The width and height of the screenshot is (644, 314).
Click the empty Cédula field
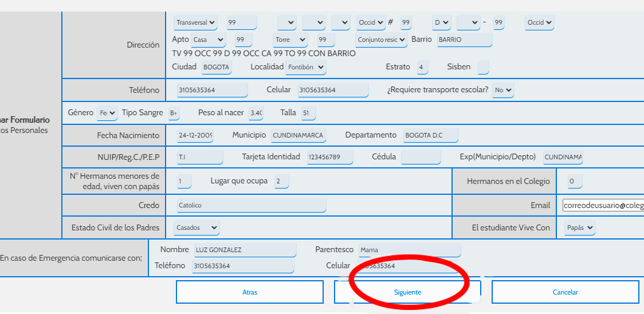pos(421,157)
